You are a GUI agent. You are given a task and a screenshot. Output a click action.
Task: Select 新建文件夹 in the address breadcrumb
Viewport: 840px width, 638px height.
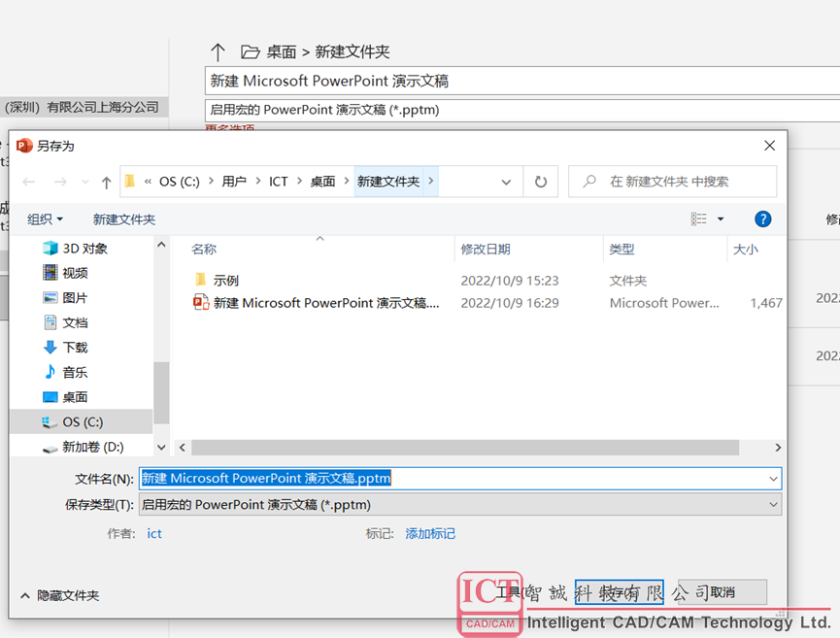click(388, 182)
